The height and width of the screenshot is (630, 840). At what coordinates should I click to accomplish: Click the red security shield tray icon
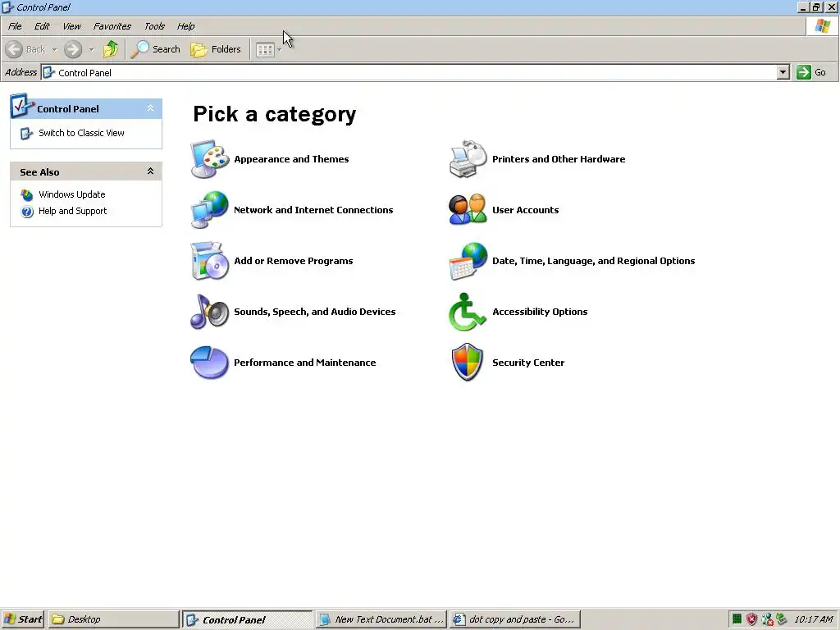tap(751, 619)
